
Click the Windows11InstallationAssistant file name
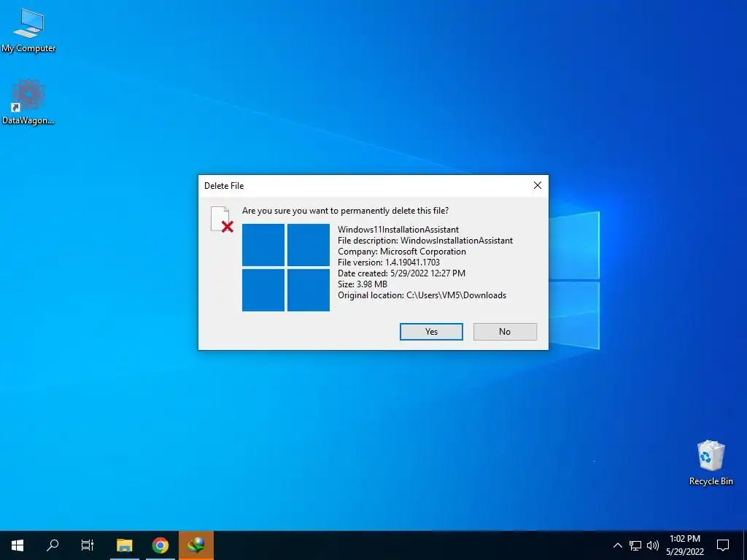click(398, 230)
